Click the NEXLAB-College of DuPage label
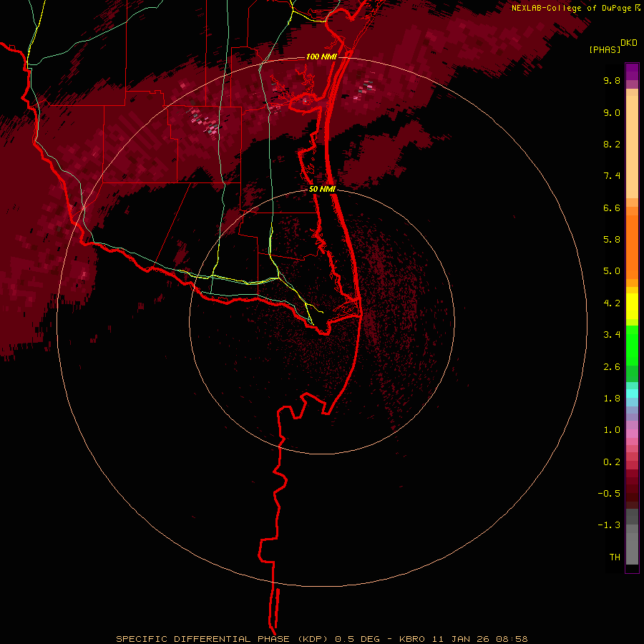This screenshot has width=644, height=644. [571, 8]
